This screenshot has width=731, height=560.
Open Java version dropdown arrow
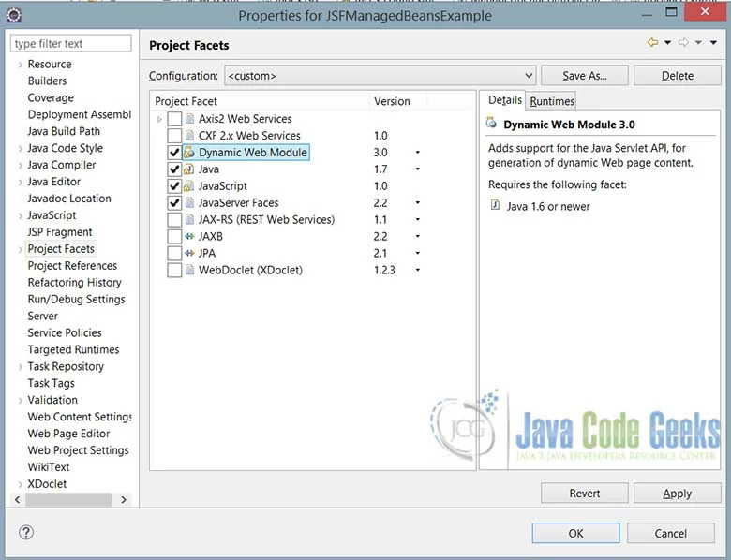point(418,169)
